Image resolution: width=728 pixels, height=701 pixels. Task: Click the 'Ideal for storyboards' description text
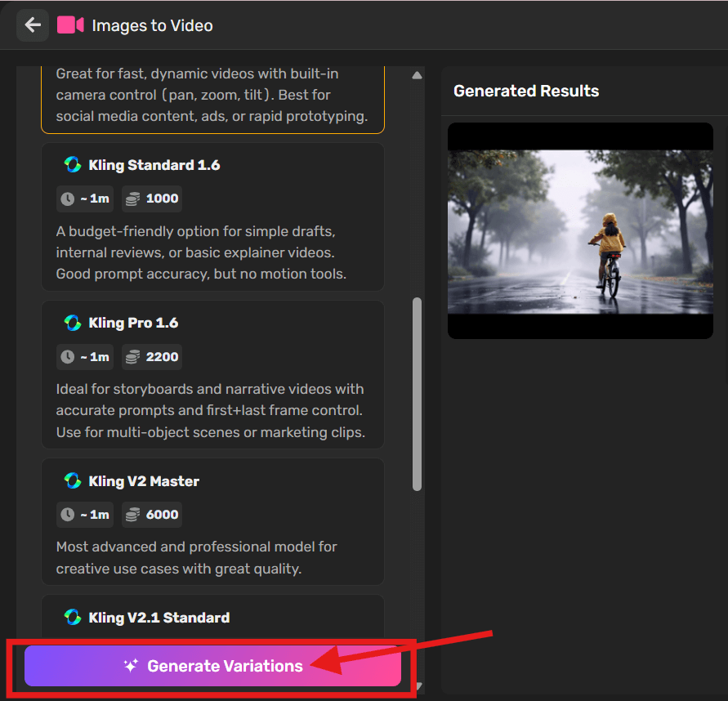click(x=211, y=410)
